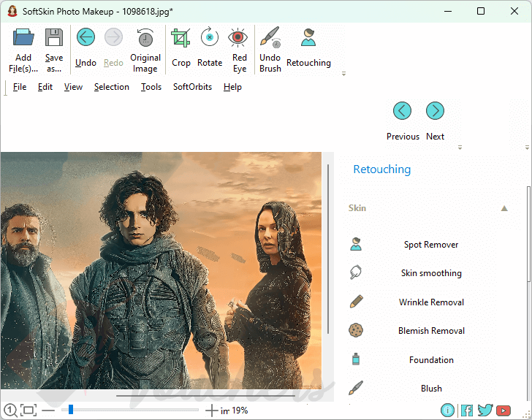Open the Facebook link icon

(x=466, y=411)
